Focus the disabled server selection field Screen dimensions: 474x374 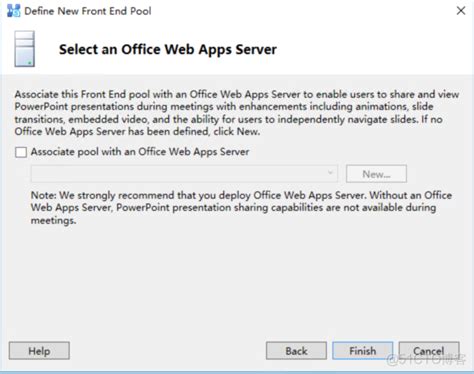pyautogui.click(x=184, y=173)
